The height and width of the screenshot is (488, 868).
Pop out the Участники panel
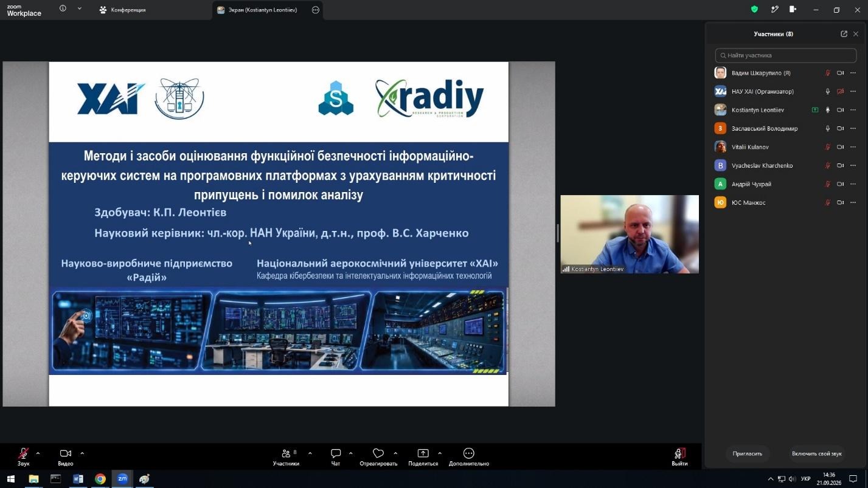[844, 34]
